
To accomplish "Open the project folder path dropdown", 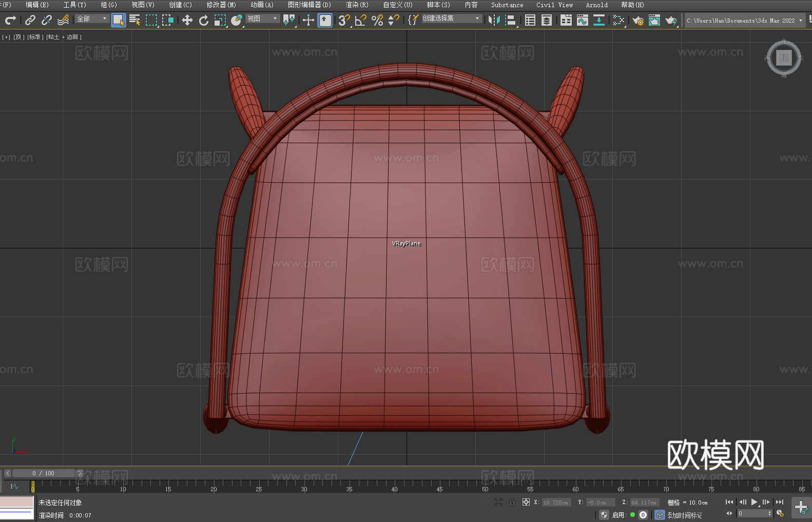I will [745, 21].
